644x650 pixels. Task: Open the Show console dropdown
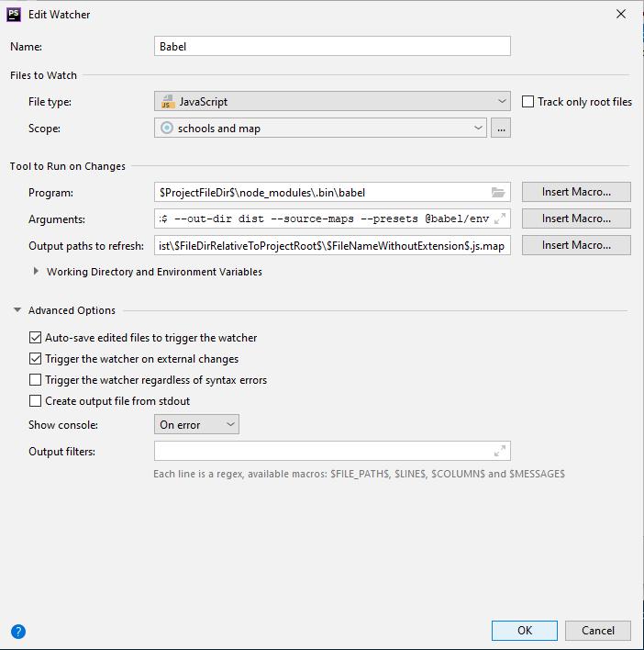[x=196, y=424]
